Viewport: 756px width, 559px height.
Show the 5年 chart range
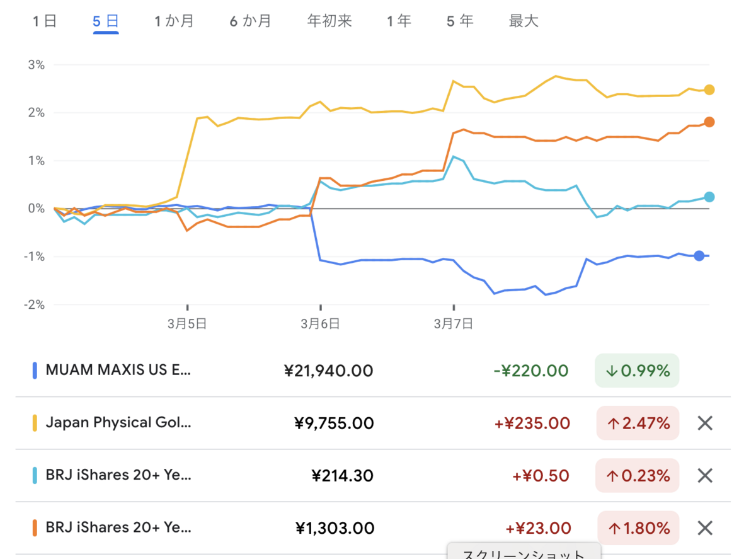(460, 21)
